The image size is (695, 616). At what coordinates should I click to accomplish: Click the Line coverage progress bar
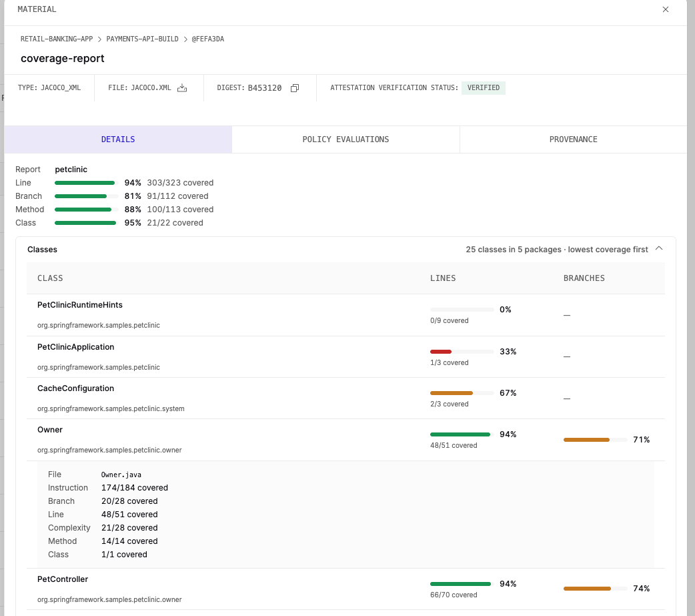[87, 183]
